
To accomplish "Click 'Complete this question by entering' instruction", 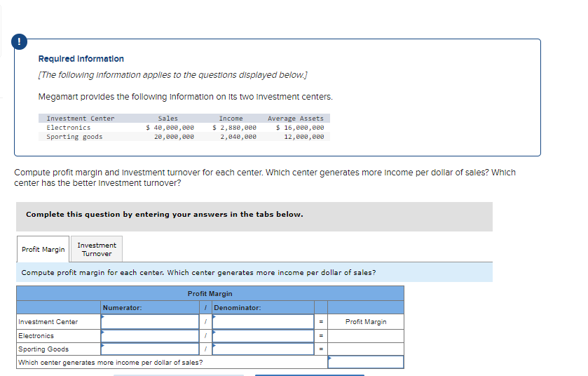I will 164,214.
